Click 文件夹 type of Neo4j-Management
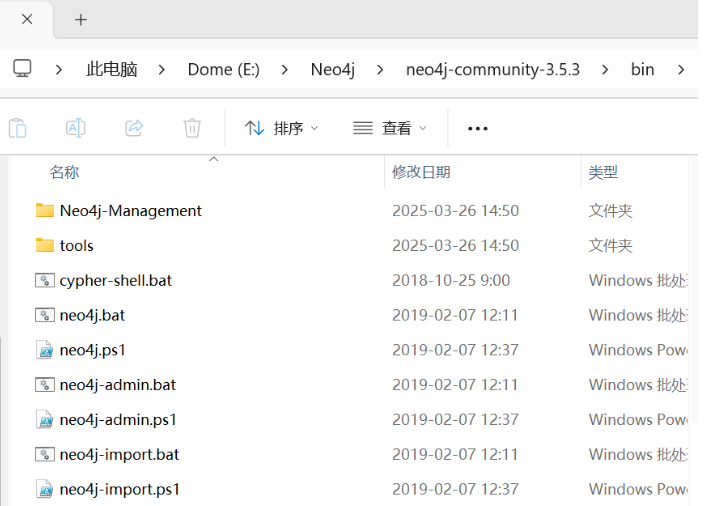This screenshot has width=708, height=506. click(x=610, y=211)
